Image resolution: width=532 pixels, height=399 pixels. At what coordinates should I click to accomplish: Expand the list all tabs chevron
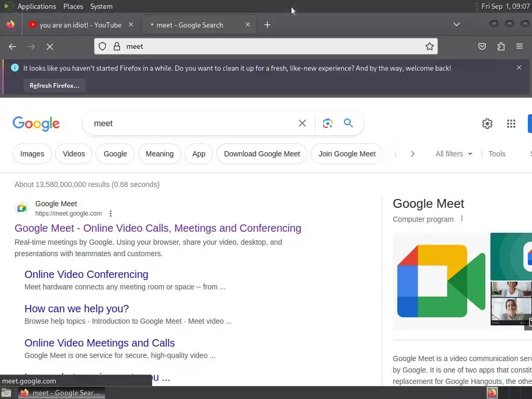pyautogui.click(x=457, y=24)
